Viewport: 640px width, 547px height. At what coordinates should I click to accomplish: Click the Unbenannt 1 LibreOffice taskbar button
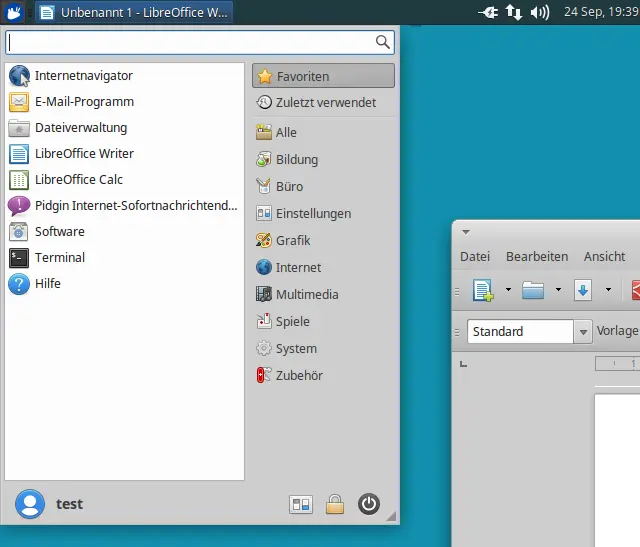coord(134,12)
